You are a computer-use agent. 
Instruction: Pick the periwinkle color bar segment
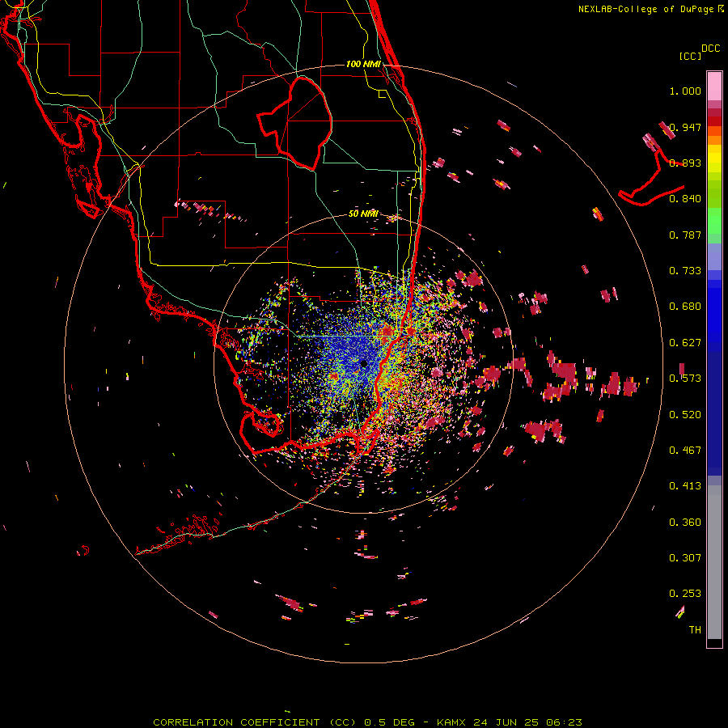(714, 257)
